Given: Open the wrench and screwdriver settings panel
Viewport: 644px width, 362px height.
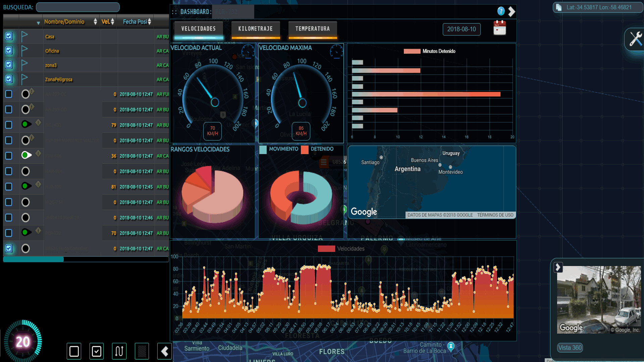Looking at the screenshot, I should point(635,39).
